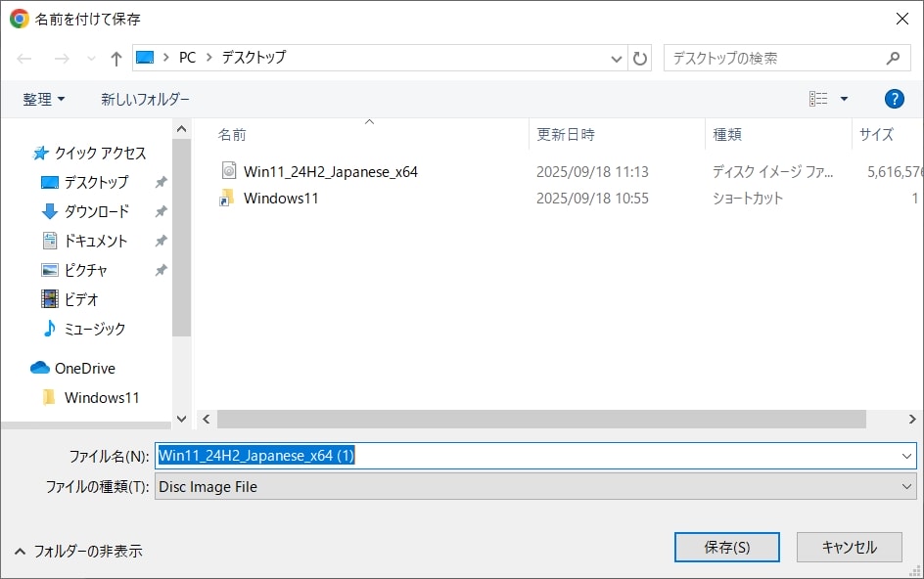Click the file list scroll left arrow

point(207,419)
